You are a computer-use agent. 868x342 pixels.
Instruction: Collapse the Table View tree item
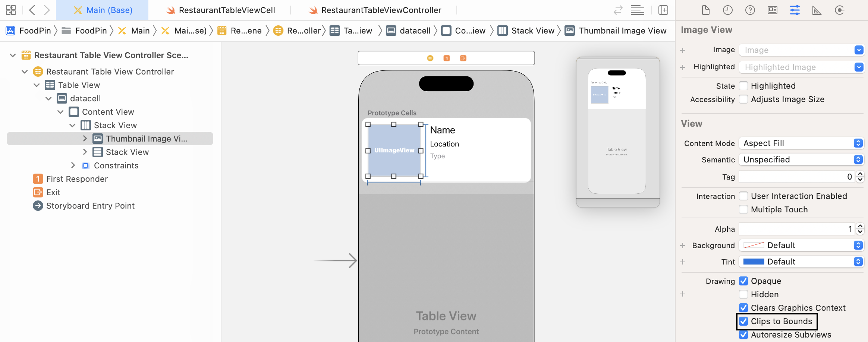point(37,85)
